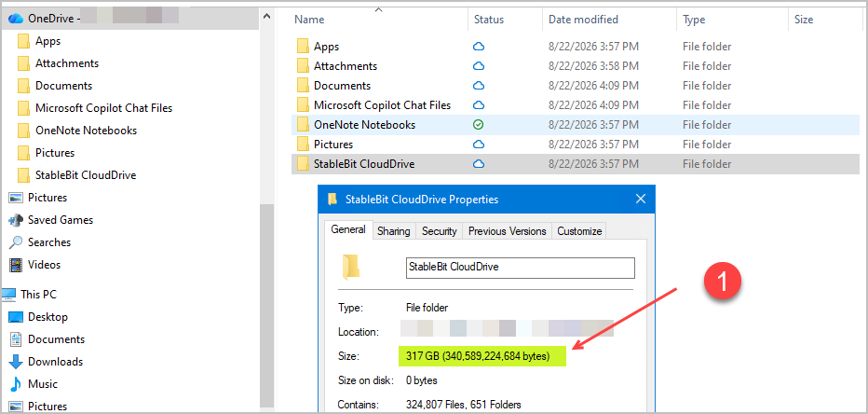Click the 0 bytes size on disk value

click(x=421, y=380)
